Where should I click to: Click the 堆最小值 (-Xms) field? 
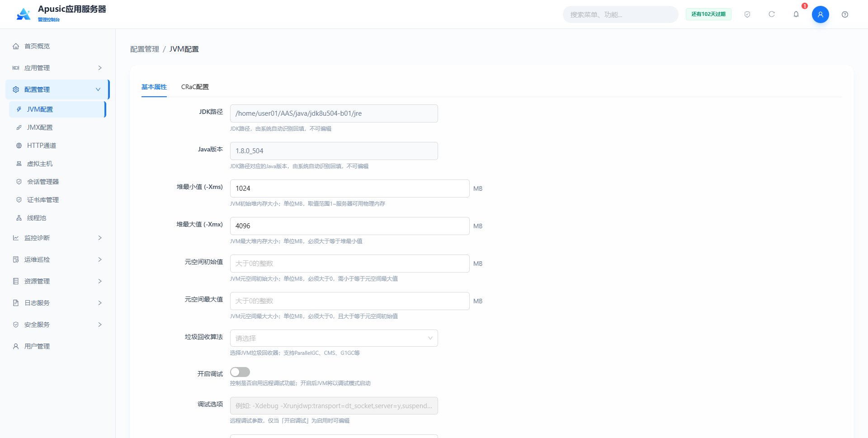tap(349, 188)
